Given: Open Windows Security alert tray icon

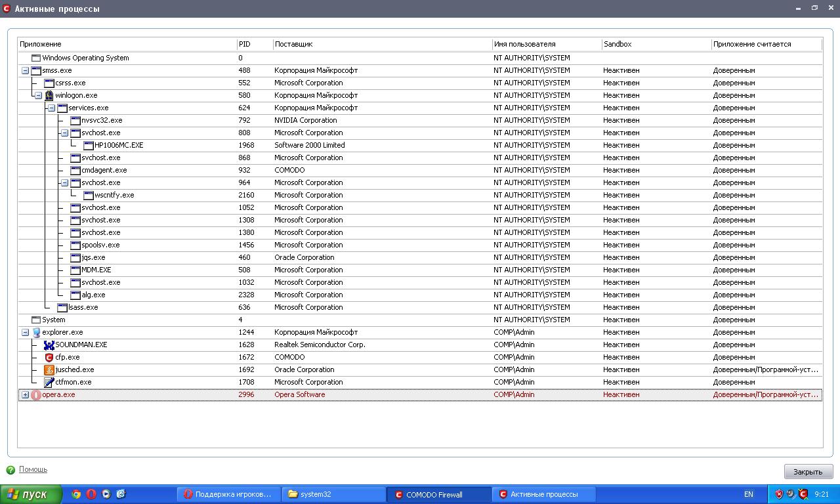Looking at the screenshot, I should (x=779, y=494).
